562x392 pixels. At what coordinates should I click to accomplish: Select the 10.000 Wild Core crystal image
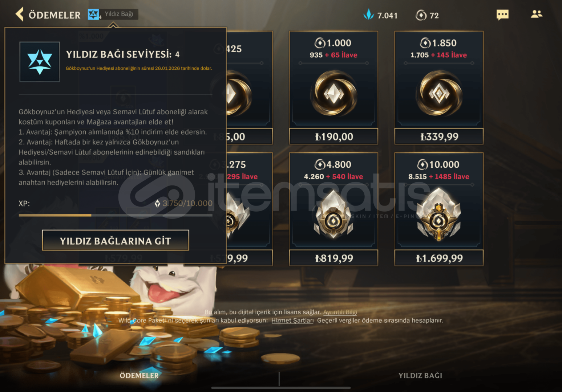tap(439, 214)
